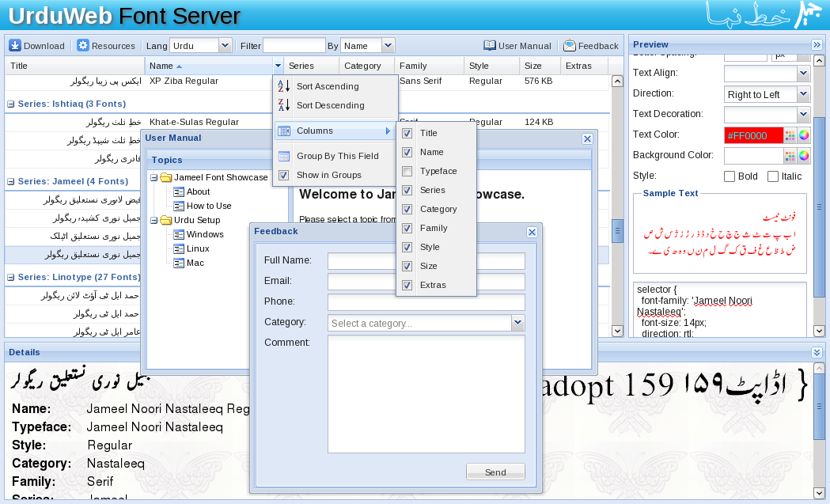The height and width of the screenshot is (504, 830).
Task: Collapse Jameel Font Showcase tree node
Action: pos(153,177)
